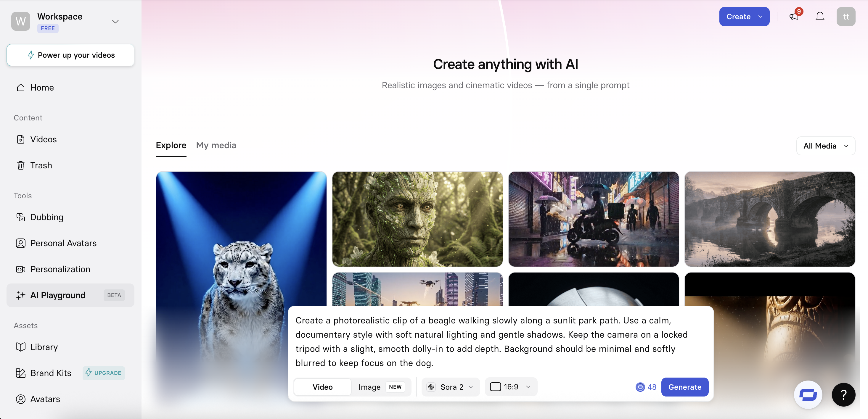The width and height of the screenshot is (868, 419).
Task: Open the Library book icon
Action: pyautogui.click(x=20, y=347)
